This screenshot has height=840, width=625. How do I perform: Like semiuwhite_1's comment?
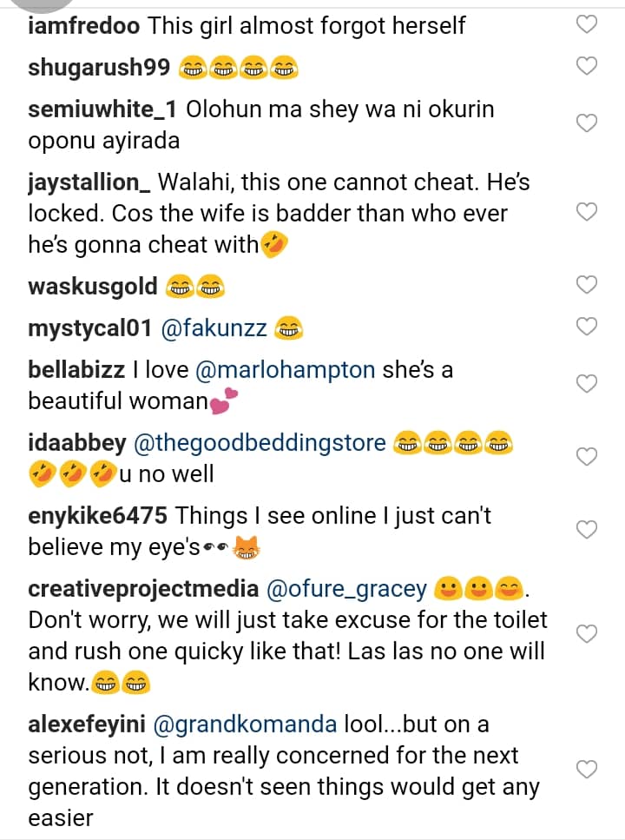pyautogui.click(x=588, y=123)
